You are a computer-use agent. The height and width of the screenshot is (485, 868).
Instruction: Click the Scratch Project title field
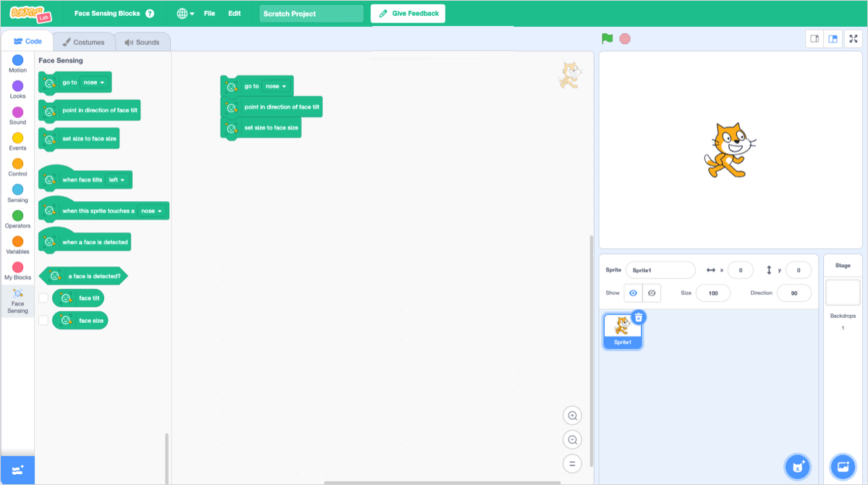312,14
